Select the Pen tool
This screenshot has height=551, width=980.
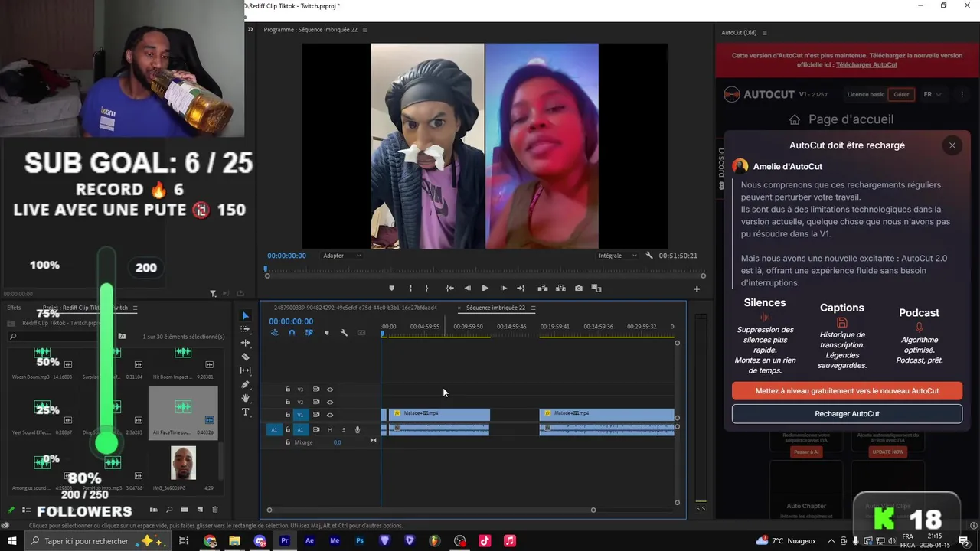click(245, 384)
